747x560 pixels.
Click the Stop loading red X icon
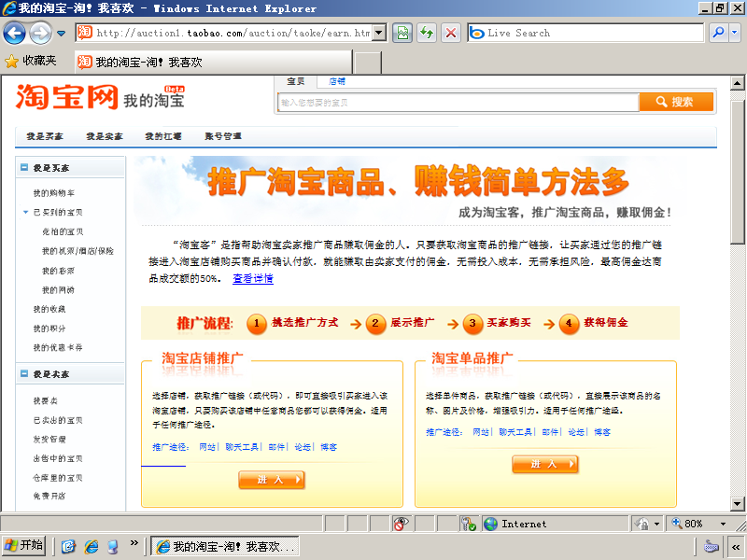tap(450, 33)
